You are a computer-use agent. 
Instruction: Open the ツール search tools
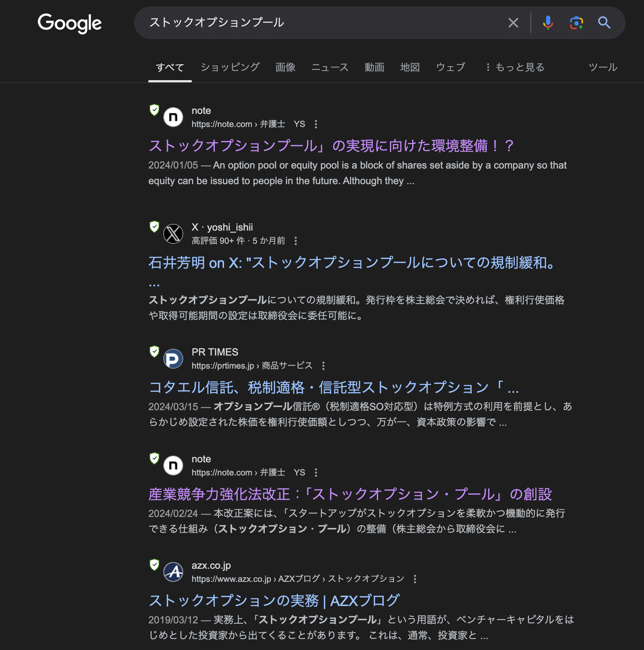[603, 67]
